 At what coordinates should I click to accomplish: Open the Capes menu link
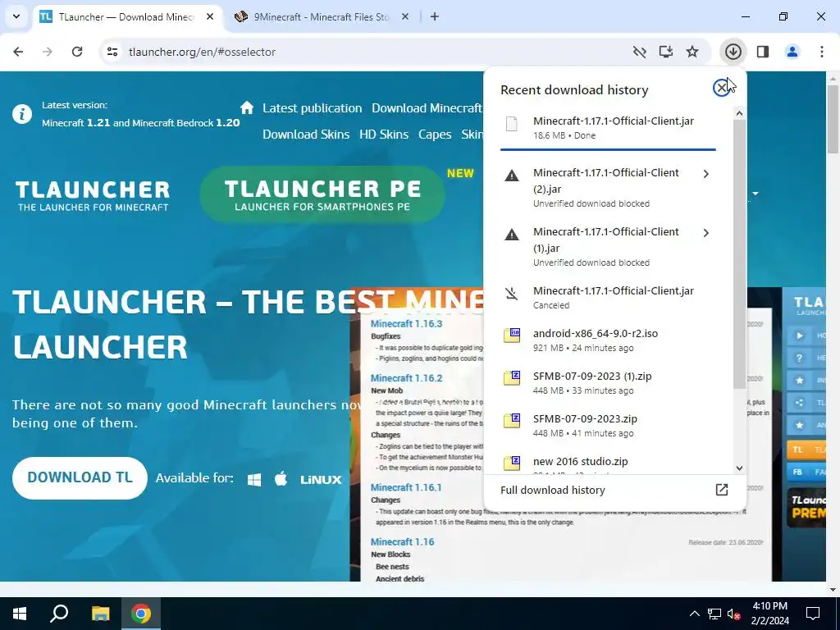tap(435, 135)
